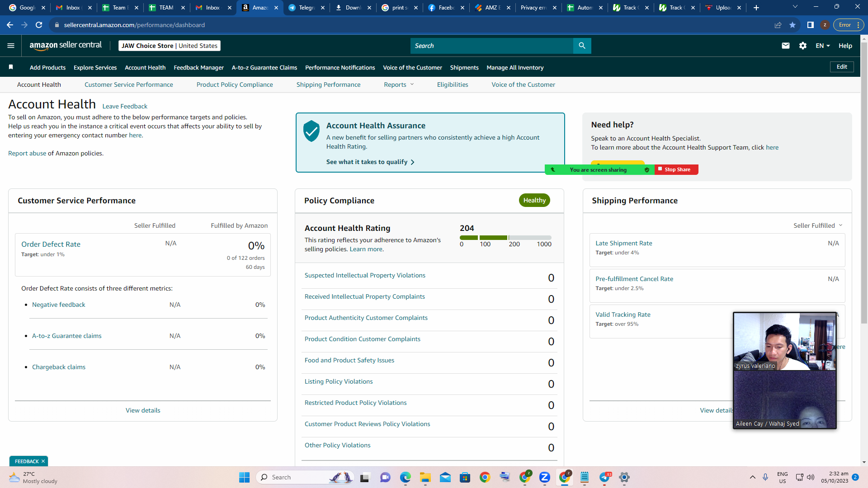868x488 pixels.
Task: Click the volume speaker icon in tray
Action: [x=811, y=477]
